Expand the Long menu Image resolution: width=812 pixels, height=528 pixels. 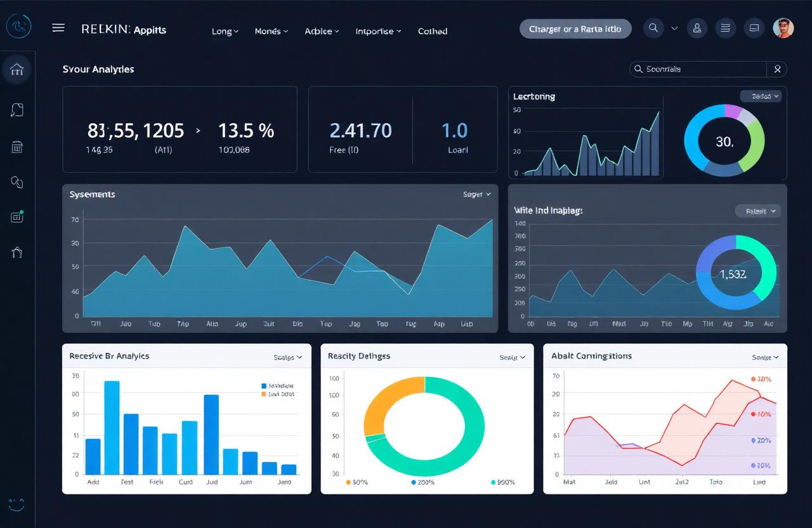click(x=225, y=31)
